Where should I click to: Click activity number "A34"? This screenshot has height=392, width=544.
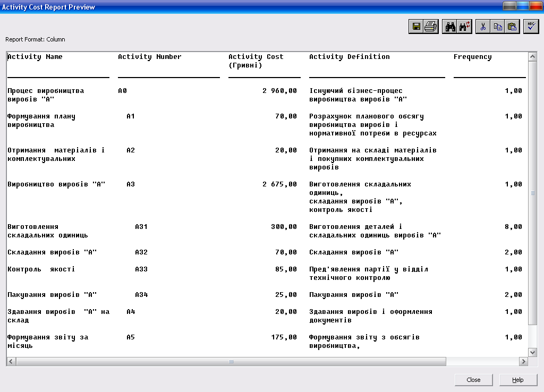point(141,294)
